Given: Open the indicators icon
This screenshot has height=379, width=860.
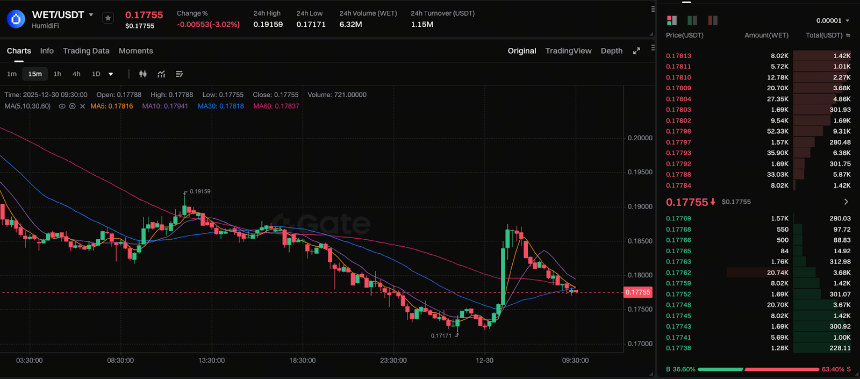Looking at the screenshot, I should tap(161, 74).
